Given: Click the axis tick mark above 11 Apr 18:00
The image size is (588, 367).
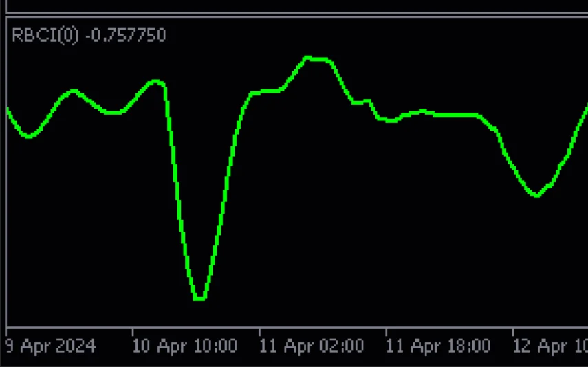Looking at the screenshot, I should (x=386, y=331).
